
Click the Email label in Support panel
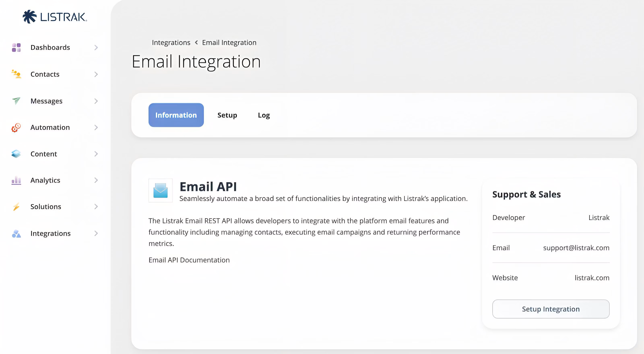(x=501, y=248)
